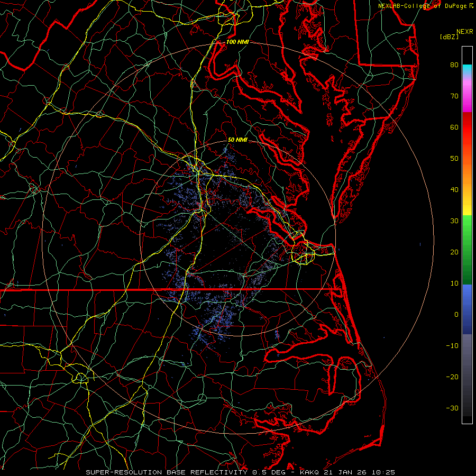
Task: Click the 30 value on the dBZ scale
Action: click(454, 221)
